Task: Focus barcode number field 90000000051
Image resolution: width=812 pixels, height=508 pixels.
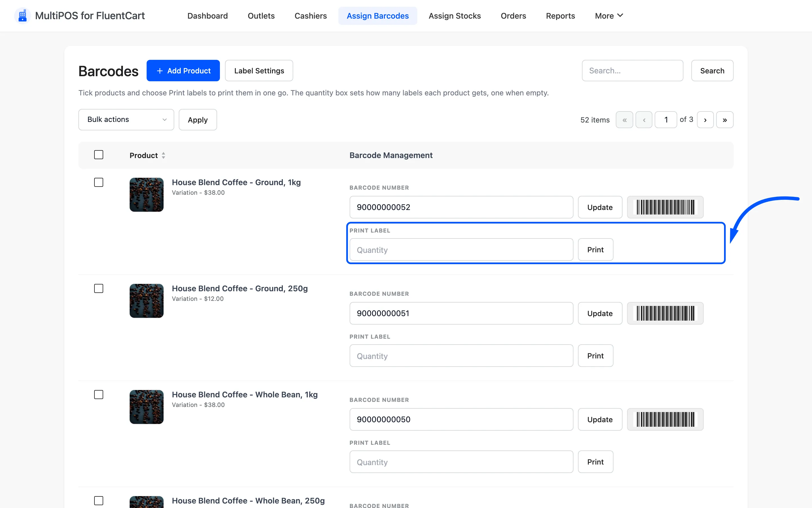Action: [x=461, y=313]
